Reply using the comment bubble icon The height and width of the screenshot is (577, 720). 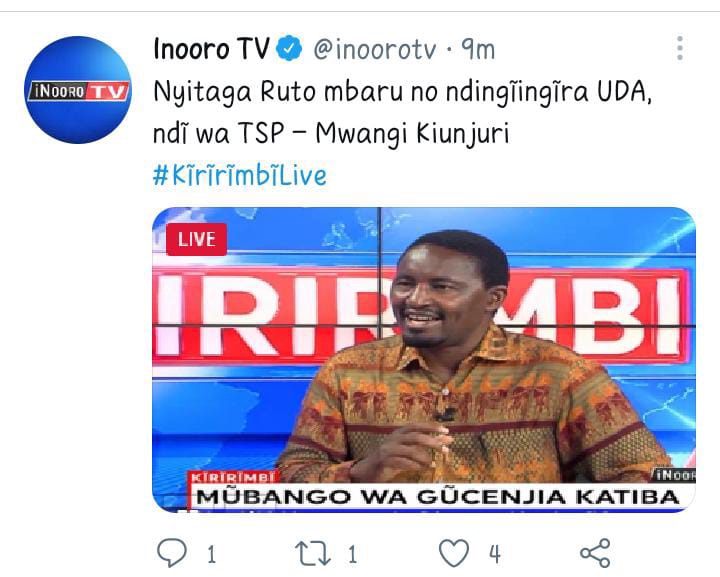(x=172, y=553)
